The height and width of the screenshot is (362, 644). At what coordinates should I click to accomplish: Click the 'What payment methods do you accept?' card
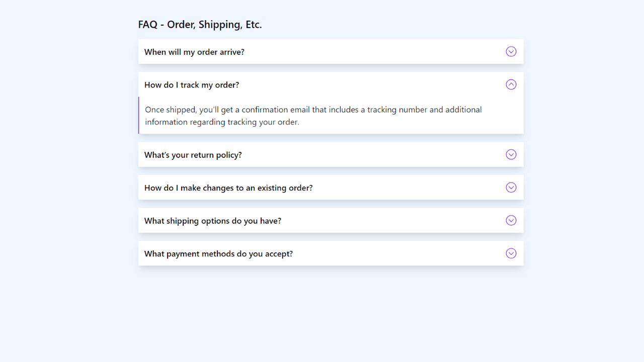[x=331, y=253]
